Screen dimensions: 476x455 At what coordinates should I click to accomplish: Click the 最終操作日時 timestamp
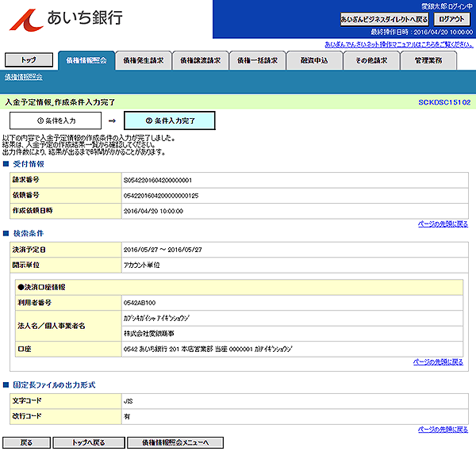(x=422, y=32)
